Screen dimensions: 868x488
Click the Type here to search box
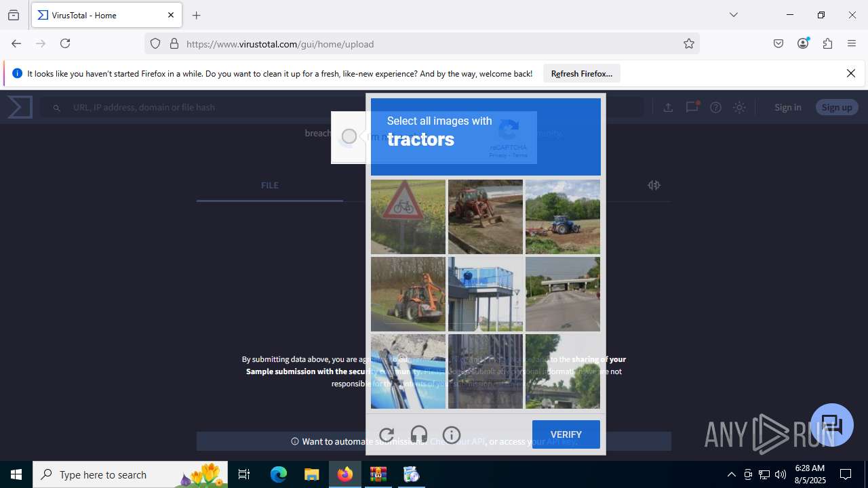click(x=130, y=474)
